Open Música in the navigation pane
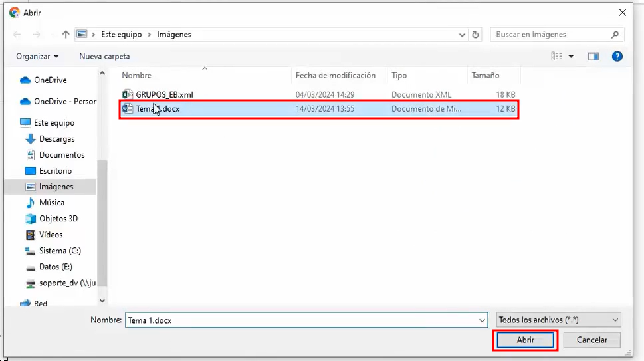The height and width of the screenshot is (361, 644). (51, 203)
